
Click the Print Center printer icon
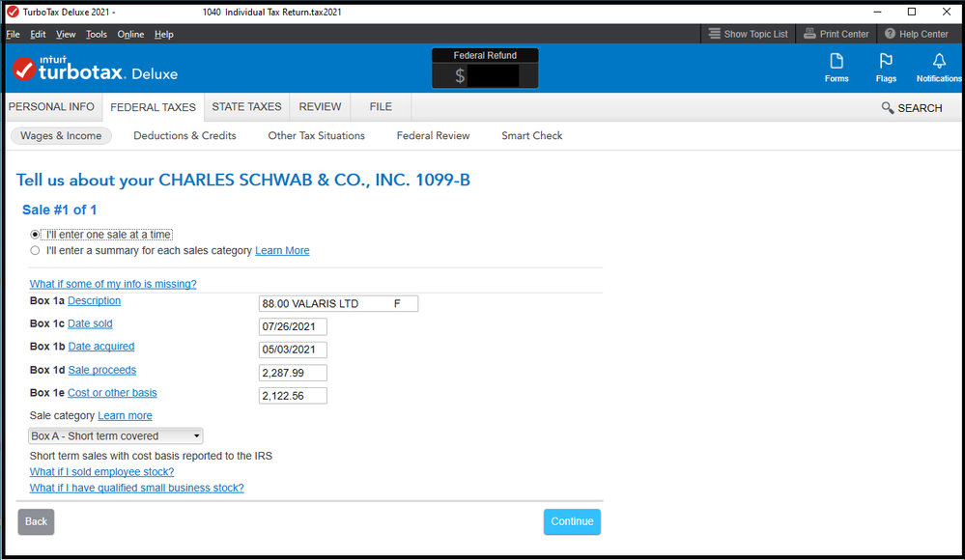coord(809,34)
